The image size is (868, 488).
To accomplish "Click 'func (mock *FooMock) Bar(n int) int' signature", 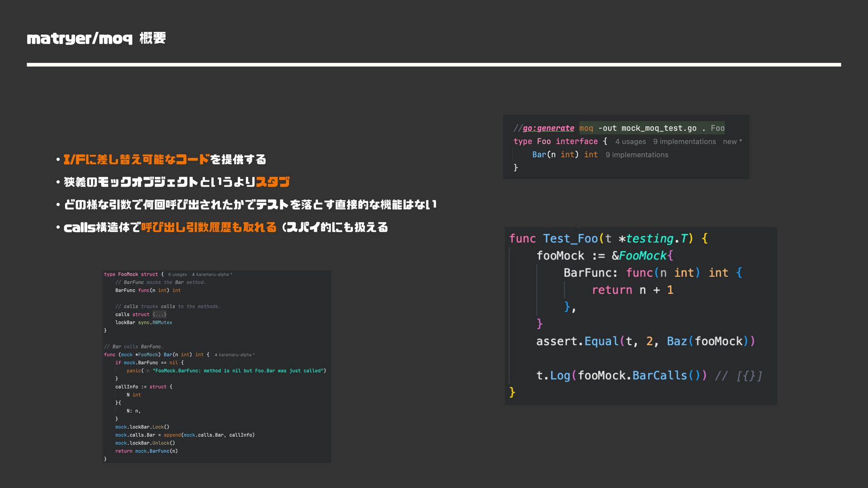I will click(154, 355).
